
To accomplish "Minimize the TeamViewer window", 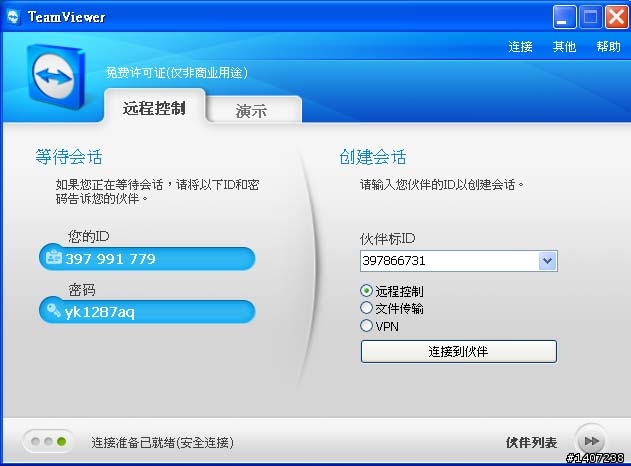I will [x=564, y=17].
